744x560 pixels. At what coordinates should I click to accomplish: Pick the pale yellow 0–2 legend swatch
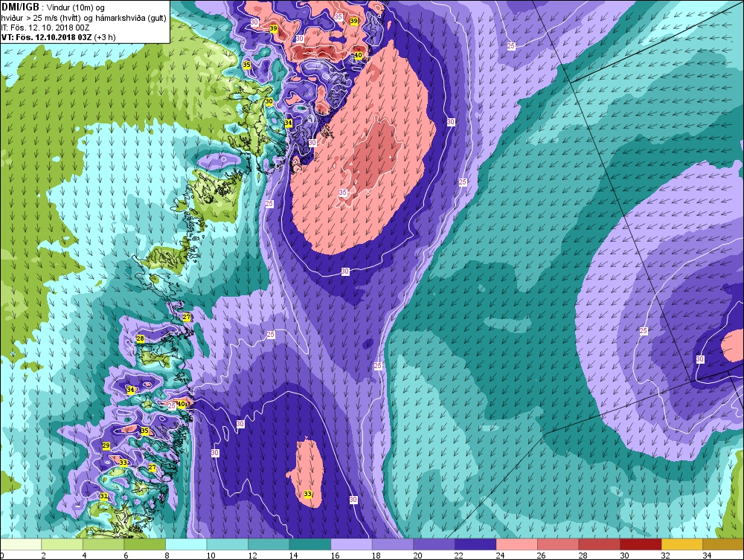(x=21, y=544)
